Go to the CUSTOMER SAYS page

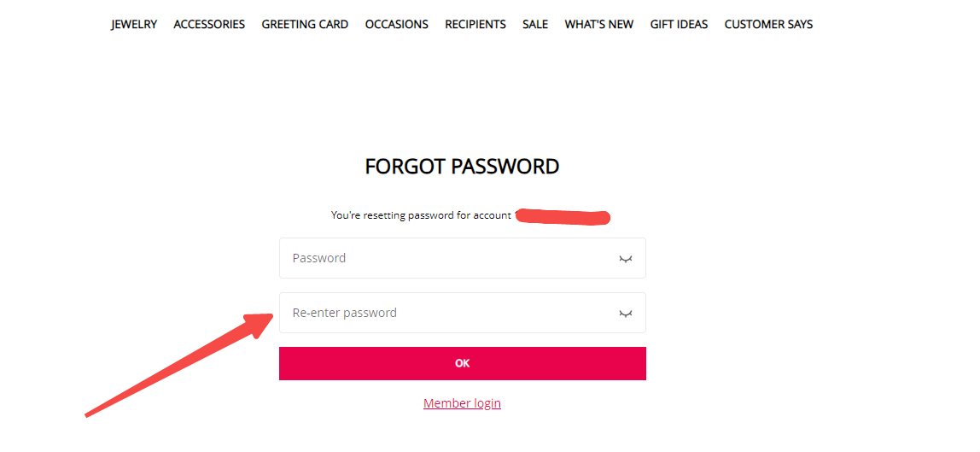pos(768,24)
